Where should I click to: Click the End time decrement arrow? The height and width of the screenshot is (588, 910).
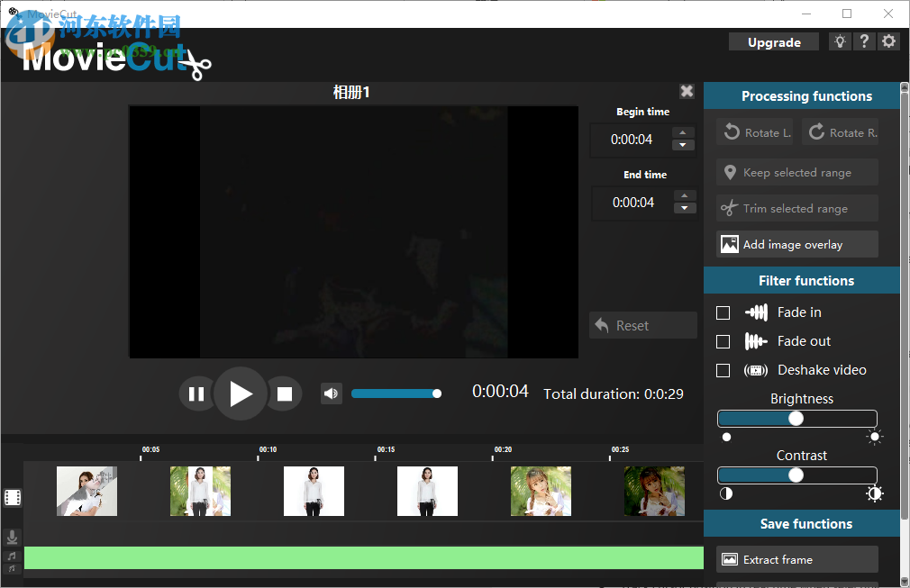pyautogui.click(x=684, y=208)
